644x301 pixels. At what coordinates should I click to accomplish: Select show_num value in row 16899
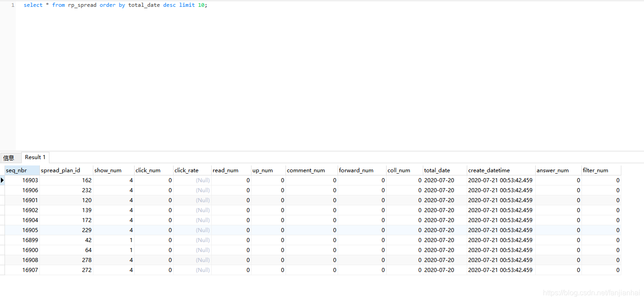(x=114, y=240)
